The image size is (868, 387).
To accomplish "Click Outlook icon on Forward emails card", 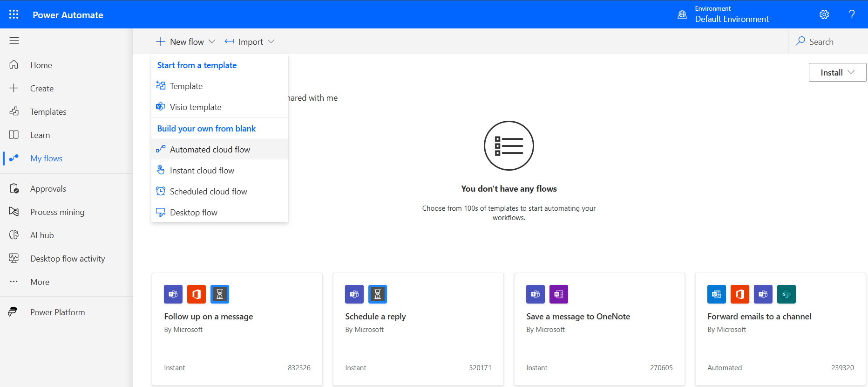I will (717, 294).
